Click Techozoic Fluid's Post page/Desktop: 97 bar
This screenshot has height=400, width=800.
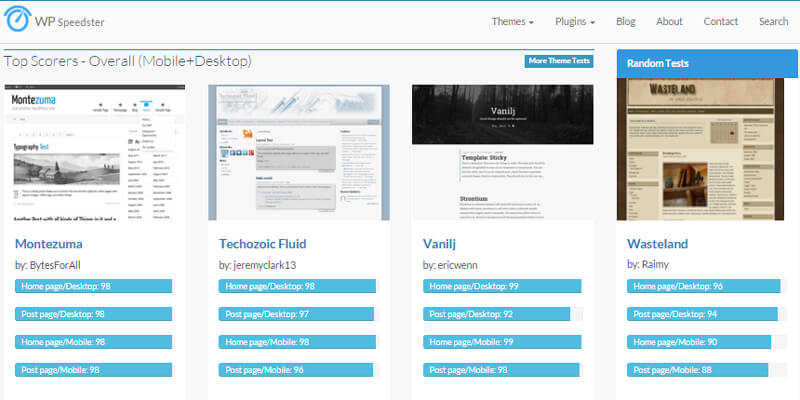[x=296, y=314]
